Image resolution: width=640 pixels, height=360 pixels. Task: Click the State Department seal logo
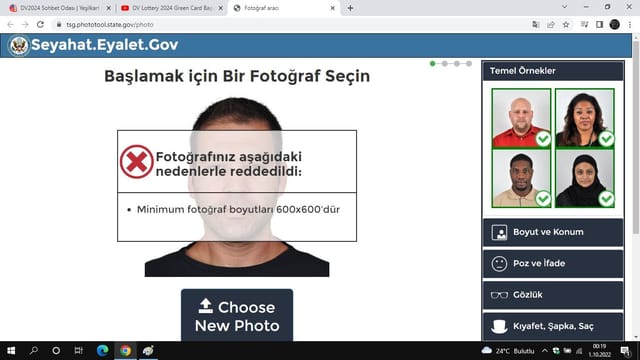(19, 45)
